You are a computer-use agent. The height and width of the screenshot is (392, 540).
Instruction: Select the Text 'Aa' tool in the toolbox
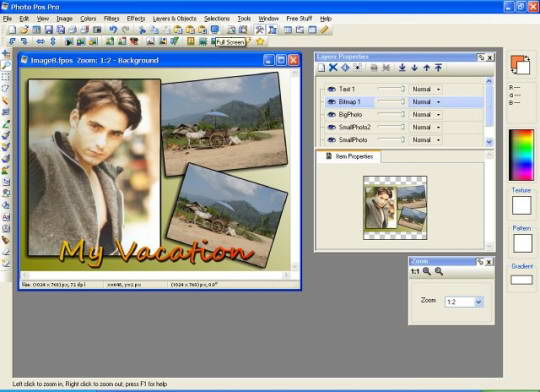pyautogui.click(x=6, y=217)
